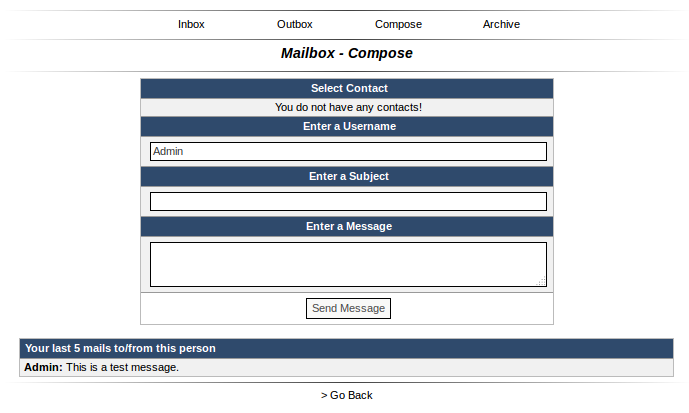
Task: Open the Archive tab
Action: (501, 24)
